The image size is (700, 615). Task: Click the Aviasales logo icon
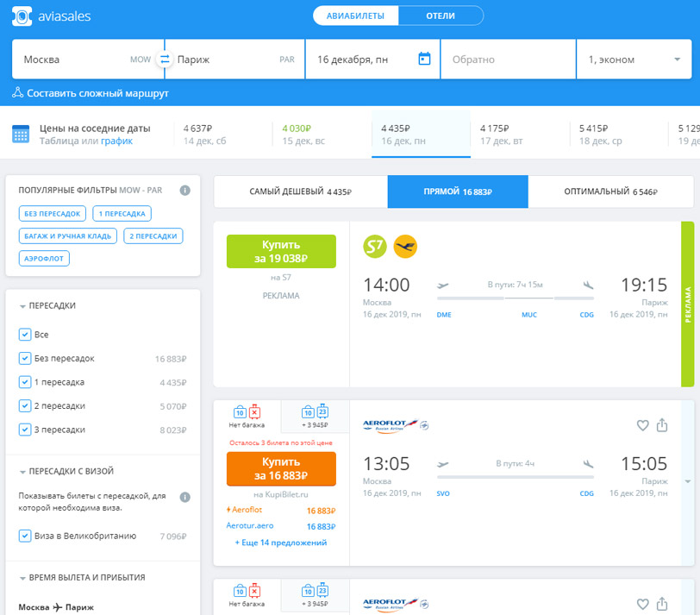point(23,16)
